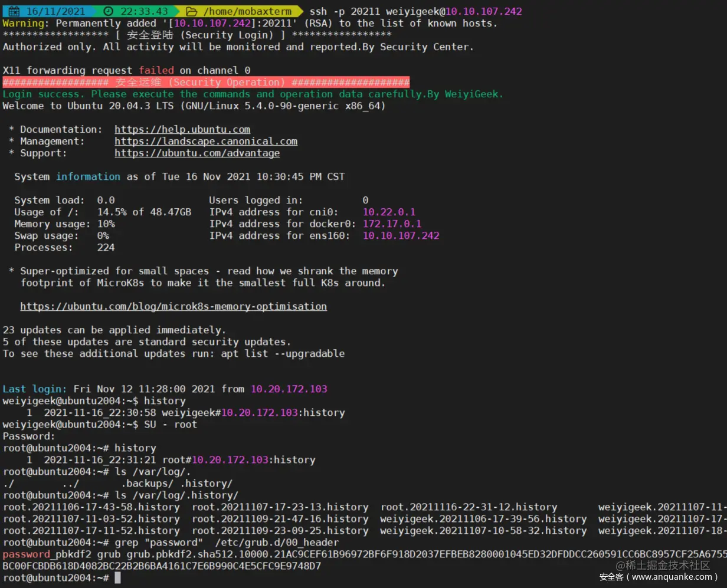Image resolution: width=727 pixels, height=588 pixels.
Task: Click the cni0 address 10.22.0.1
Action: tap(389, 212)
